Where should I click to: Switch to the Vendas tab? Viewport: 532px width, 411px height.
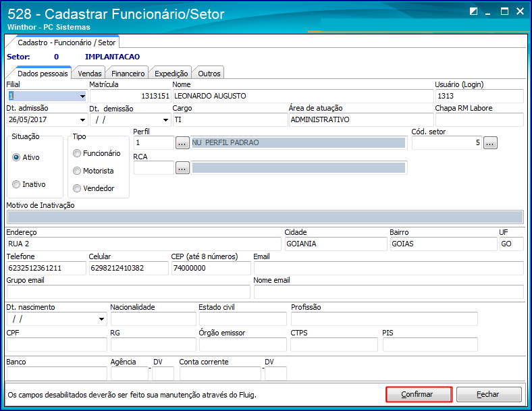point(90,74)
